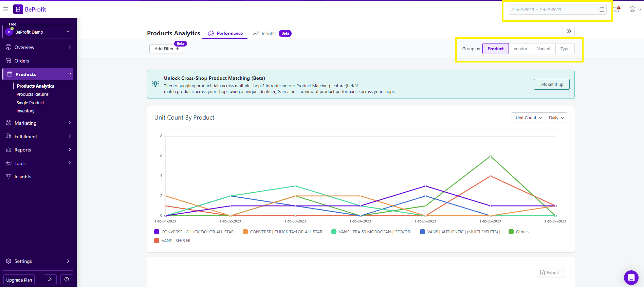Click the Upgrade Plan button
Viewport: 644px width, 287px height.
click(19, 280)
